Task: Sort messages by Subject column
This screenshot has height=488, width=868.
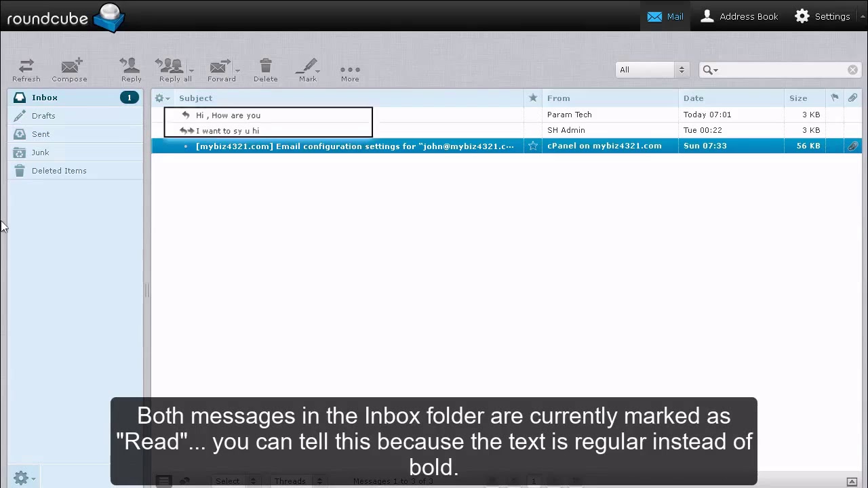Action: click(195, 98)
